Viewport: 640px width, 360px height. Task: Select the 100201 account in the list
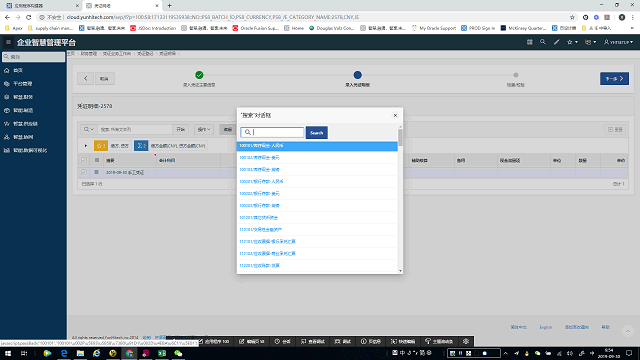[317, 182]
